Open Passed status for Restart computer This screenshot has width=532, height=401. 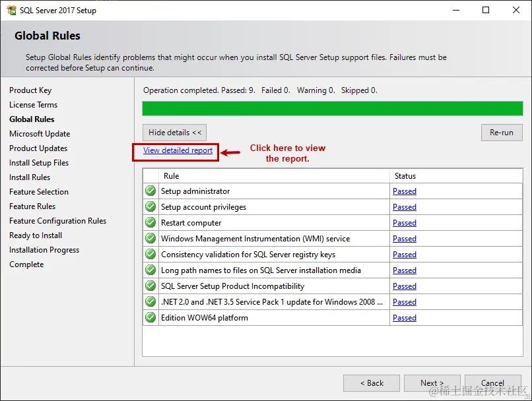pyautogui.click(x=405, y=223)
